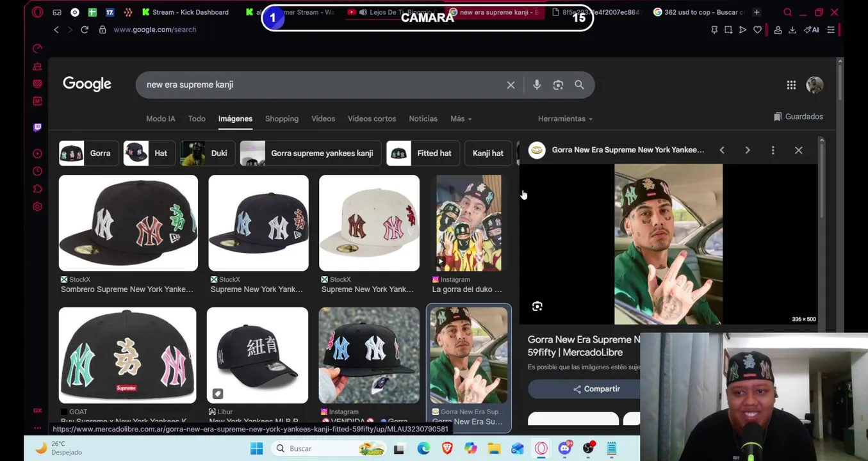This screenshot has width=868, height=461.
Task: Open OBS Studio from the taskbar
Action: [x=588, y=449]
